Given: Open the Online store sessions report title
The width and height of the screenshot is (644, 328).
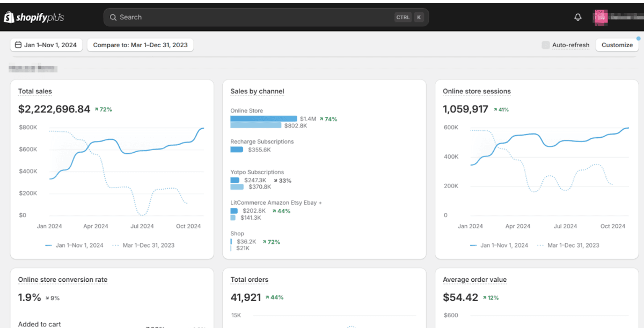Looking at the screenshot, I should click(x=477, y=92).
